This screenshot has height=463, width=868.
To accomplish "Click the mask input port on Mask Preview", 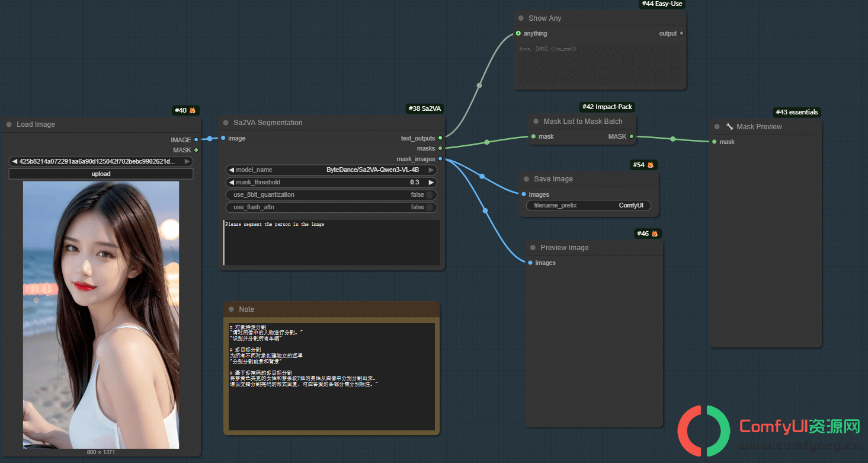I will point(715,142).
